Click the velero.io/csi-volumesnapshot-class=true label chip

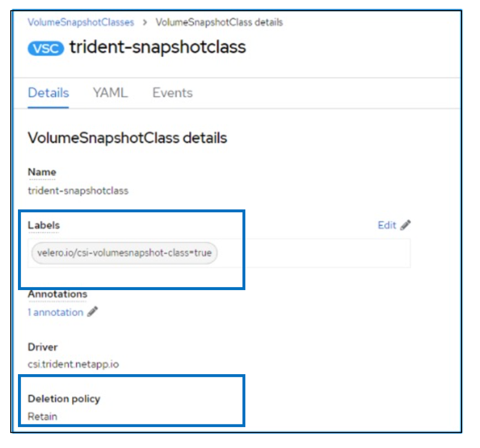coord(125,253)
